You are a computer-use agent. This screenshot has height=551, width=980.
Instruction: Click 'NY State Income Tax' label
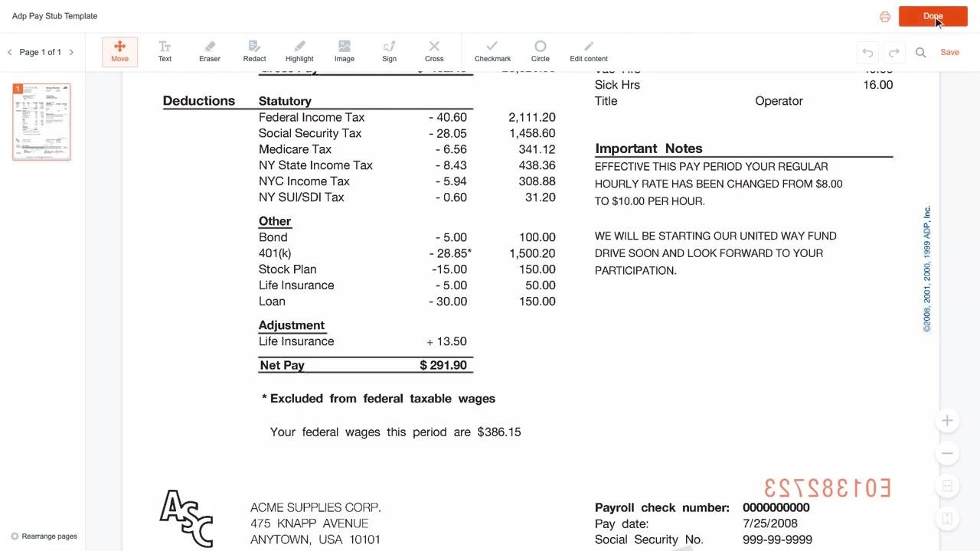[315, 165]
